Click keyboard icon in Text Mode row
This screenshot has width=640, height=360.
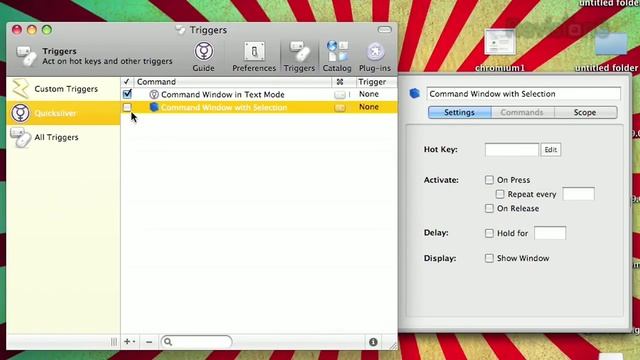340,95
